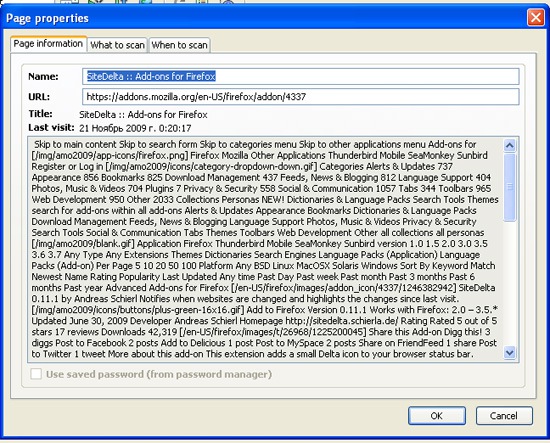Confirm with the OK button
Image resolution: width=550 pixels, height=443 pixels.
pos(437,416)
